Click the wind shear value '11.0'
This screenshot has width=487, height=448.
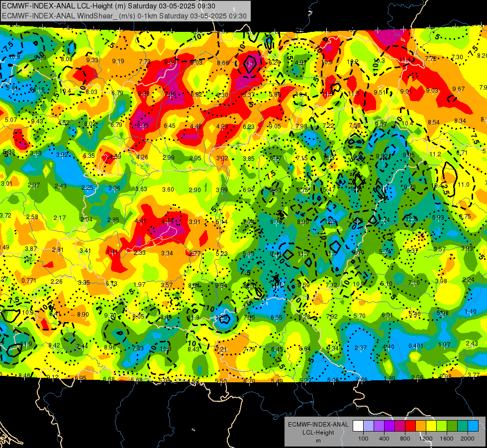tap(463, 184)
